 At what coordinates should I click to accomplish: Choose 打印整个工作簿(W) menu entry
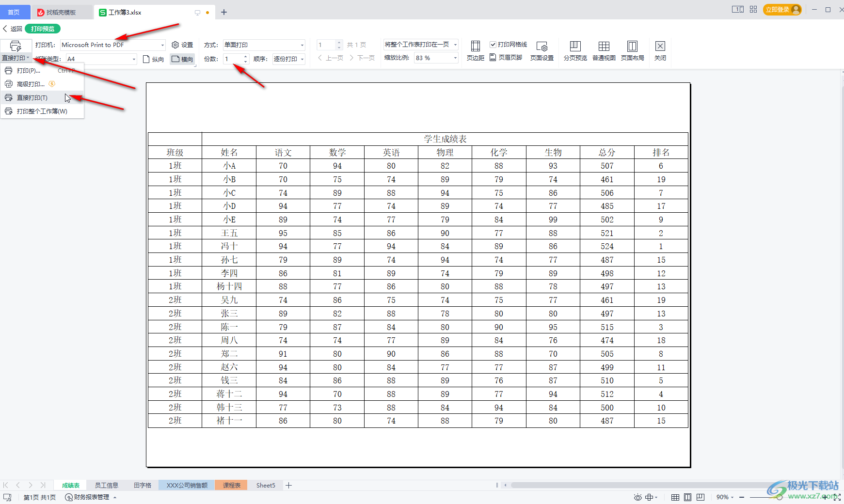(x=42, y=111)
